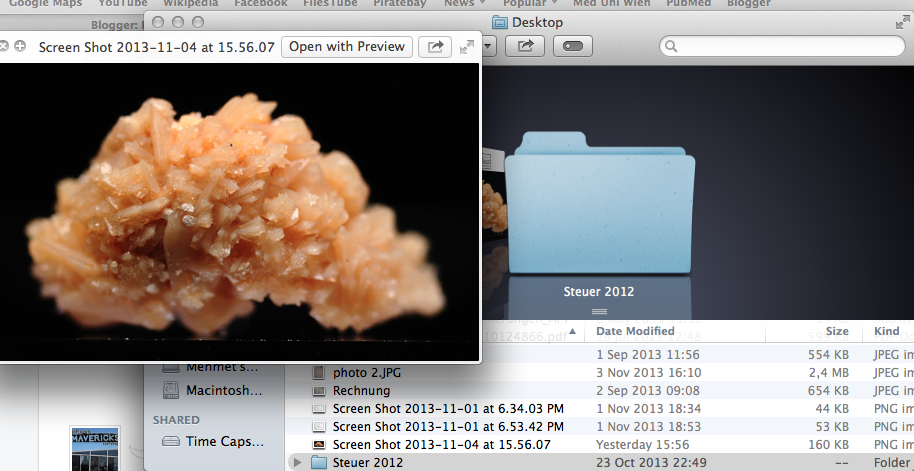
Task: Click the Finder toolbar edit tags button
Action: click(572, 46)
